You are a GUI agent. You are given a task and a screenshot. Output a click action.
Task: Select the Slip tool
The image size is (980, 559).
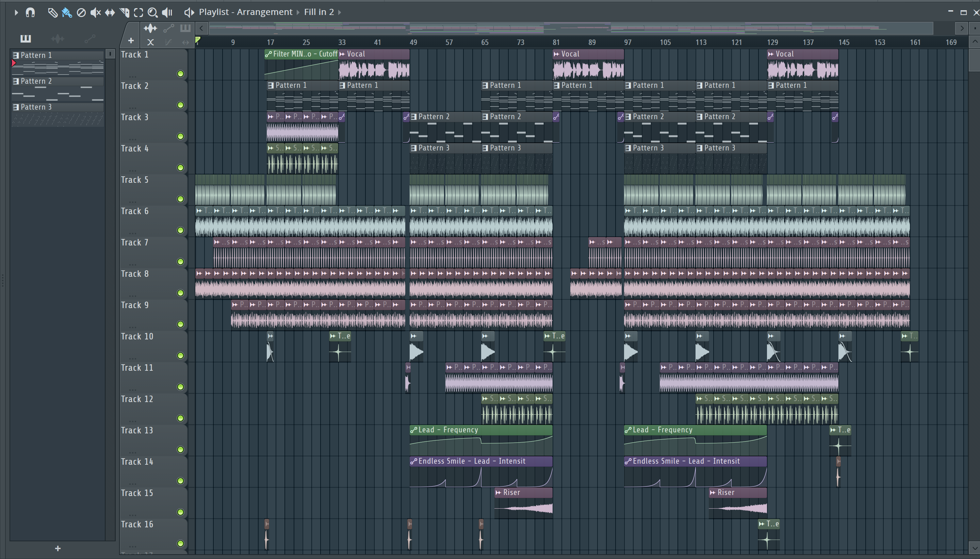click(x=110, y=13)
